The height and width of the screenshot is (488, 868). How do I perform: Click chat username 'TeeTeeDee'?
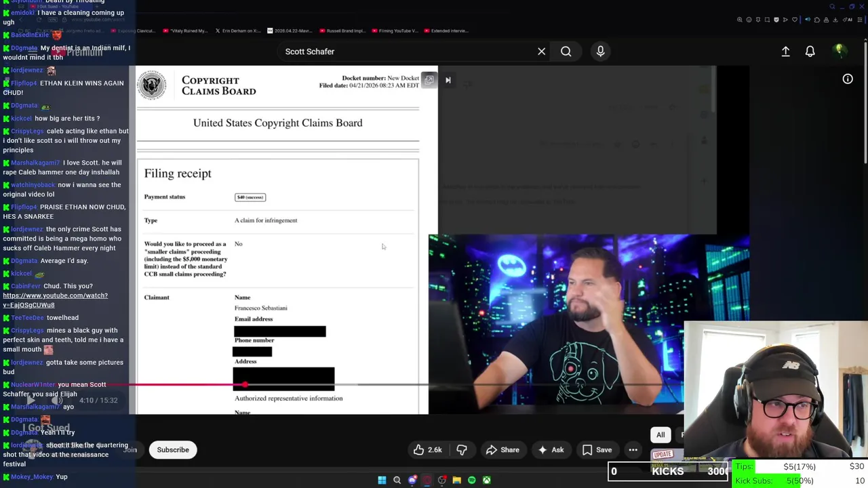click(27, 317)
